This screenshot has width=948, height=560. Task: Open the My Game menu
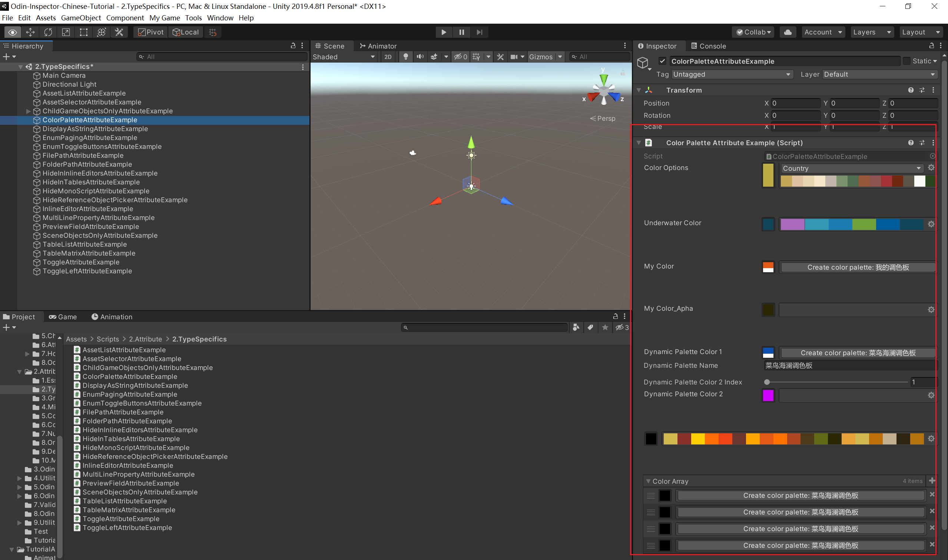point(165,18)
